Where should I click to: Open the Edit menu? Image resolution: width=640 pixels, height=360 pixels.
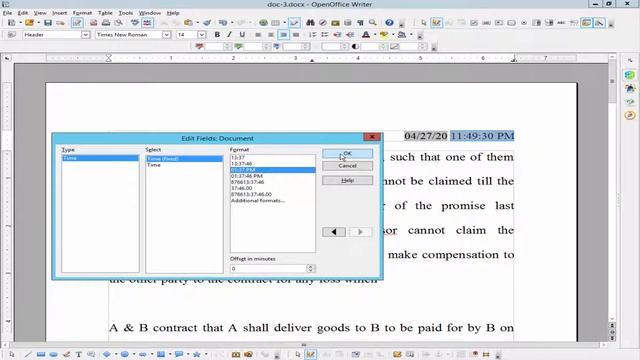22,13
